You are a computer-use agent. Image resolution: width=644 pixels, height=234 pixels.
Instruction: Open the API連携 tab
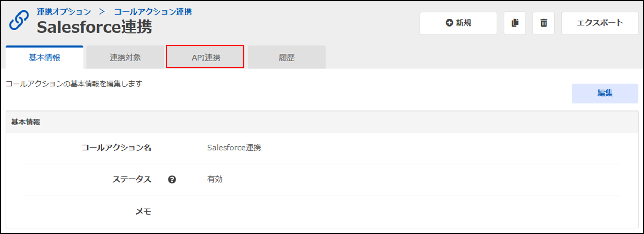(x=205, y=57)
